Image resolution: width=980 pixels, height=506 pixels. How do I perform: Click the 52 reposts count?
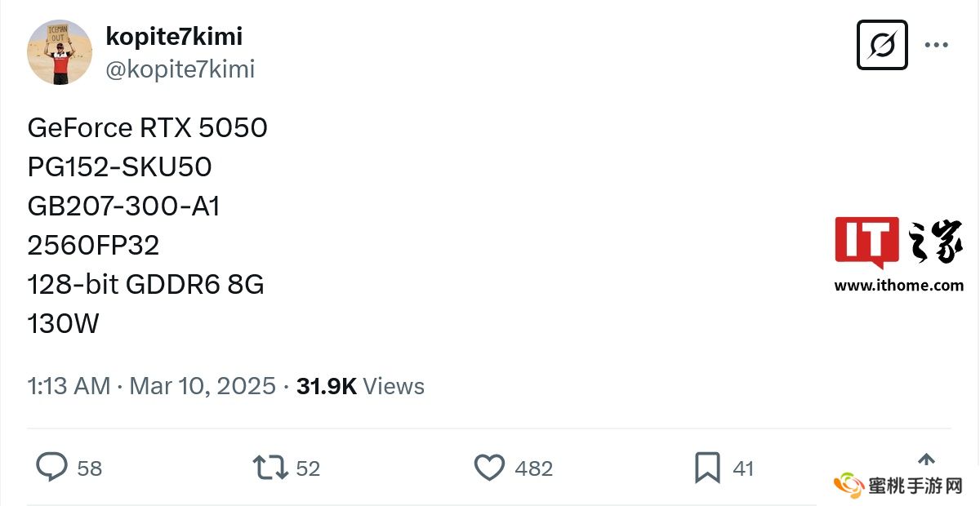308,468
